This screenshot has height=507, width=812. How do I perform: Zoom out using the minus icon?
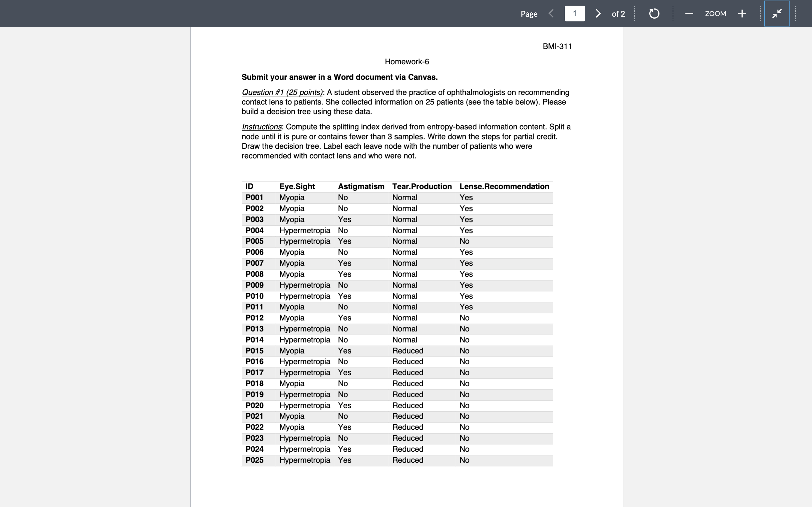[689, 14]
